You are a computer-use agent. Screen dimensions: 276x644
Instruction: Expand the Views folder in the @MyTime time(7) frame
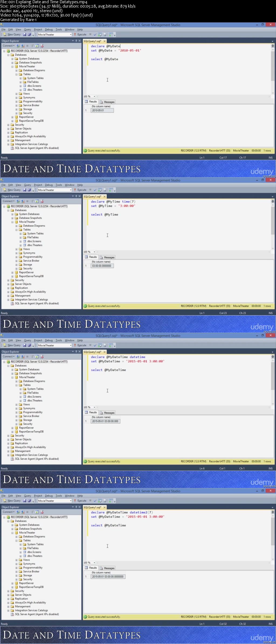pyautogui.click(x=16, y=249)
